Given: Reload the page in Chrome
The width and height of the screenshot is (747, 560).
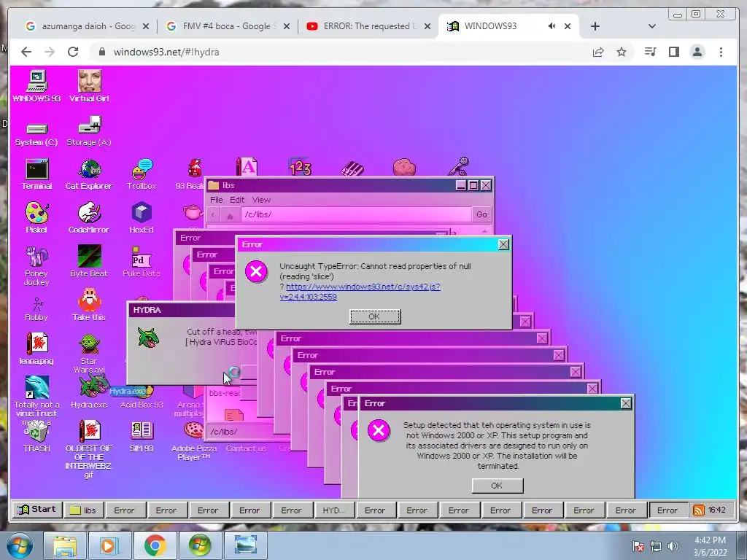Looking at the screenshot, I should point(72,52).
